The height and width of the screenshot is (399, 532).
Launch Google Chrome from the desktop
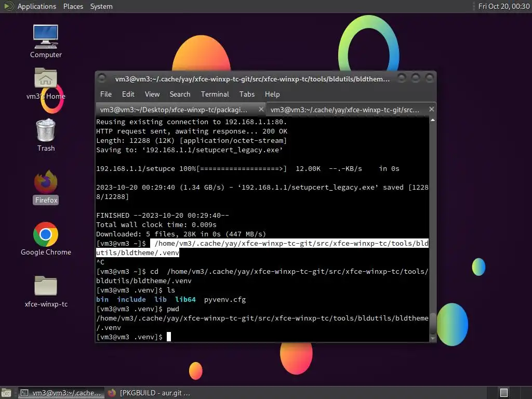click(x=46, y=239)
